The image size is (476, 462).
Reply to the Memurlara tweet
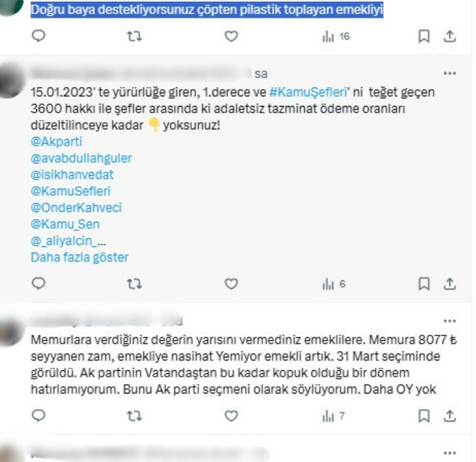pyautogui.click(x=39, y=415)
